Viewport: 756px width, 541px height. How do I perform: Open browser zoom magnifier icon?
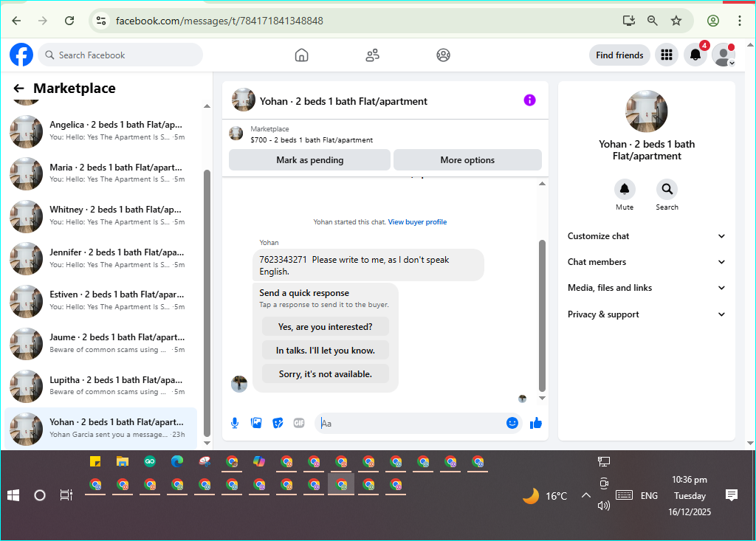[653, 21]
